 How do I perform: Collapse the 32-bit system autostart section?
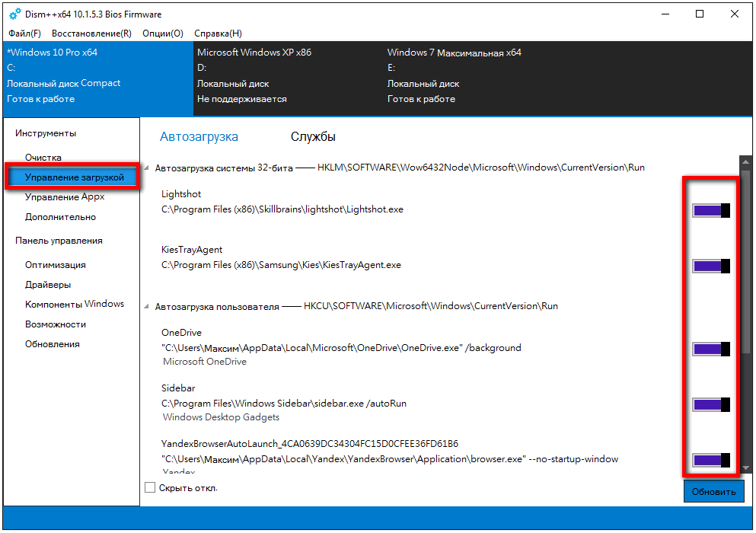pyautogui.click(x=147, y=168)
